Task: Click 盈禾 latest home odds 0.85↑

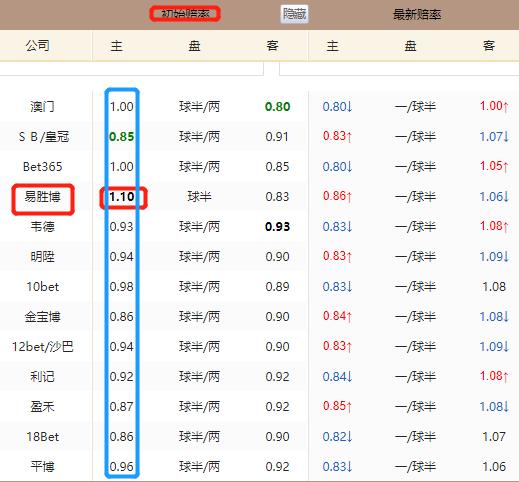Action: (337, 406)
